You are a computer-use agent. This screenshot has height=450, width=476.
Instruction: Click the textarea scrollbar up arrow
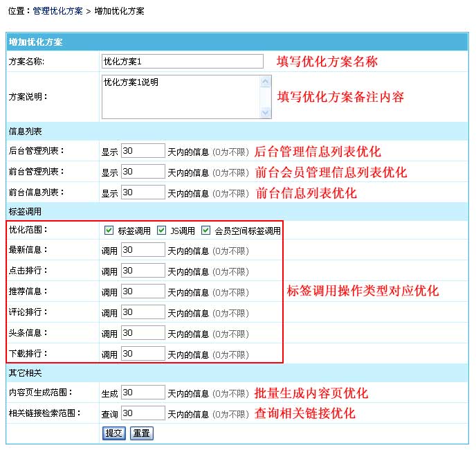(266, 82)
